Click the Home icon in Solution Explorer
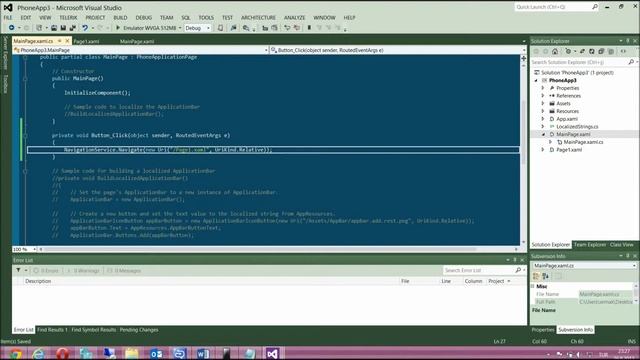Screen dimensions: 640x360 pyautogui.click(x=555, y=51)
